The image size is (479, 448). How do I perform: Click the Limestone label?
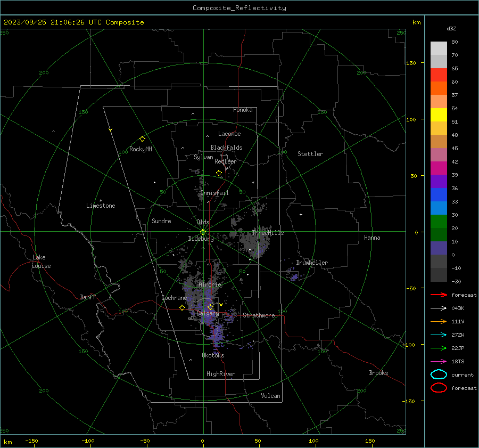tap(101, 206)
